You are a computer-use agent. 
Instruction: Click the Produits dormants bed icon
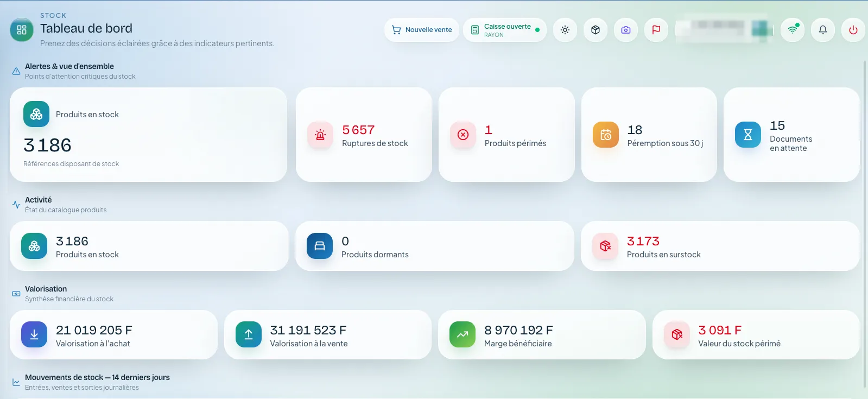tap(320, 246)
